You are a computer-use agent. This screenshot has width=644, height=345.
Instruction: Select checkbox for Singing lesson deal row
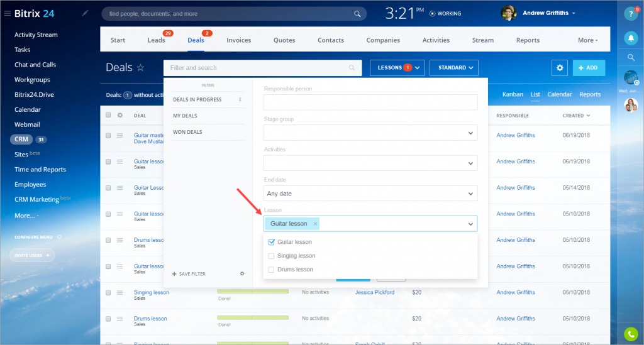(108, 292)
